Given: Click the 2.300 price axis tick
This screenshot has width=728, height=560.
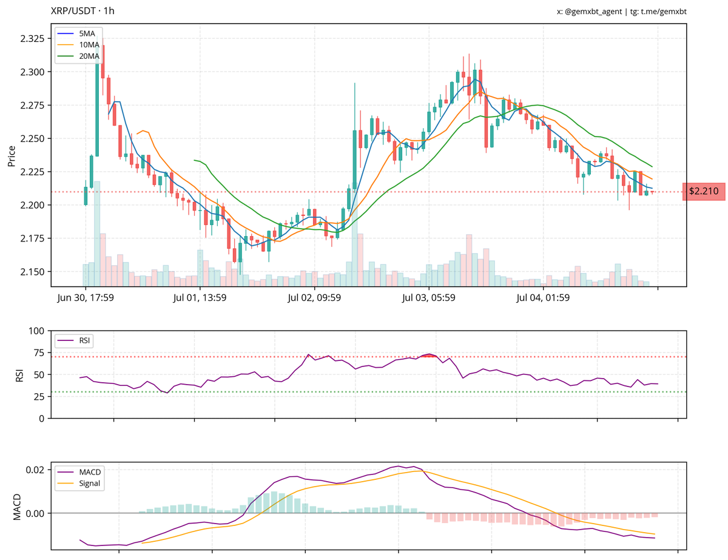Looking at the screenshot, I should [33, 72].
